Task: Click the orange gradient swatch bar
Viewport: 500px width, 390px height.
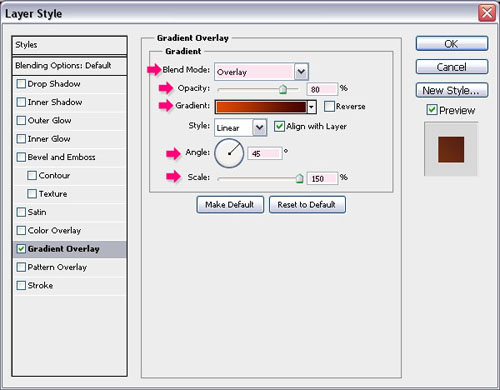Action: point(261,107)
